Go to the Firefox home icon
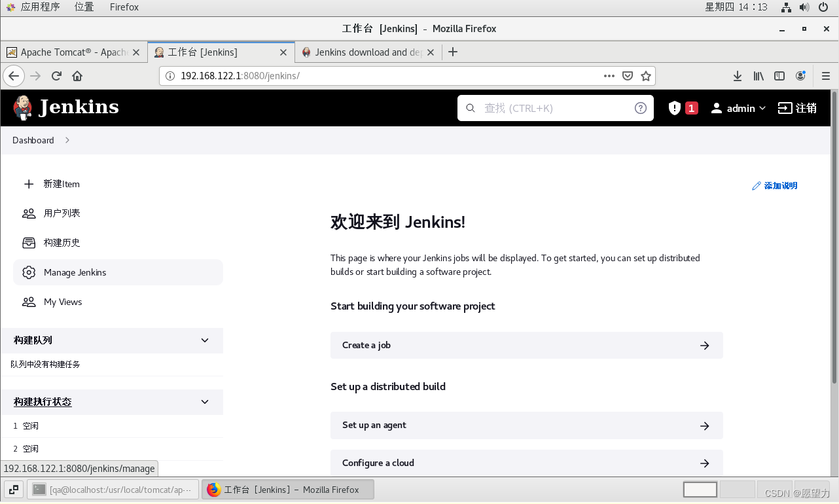 (x=77, y=76)
